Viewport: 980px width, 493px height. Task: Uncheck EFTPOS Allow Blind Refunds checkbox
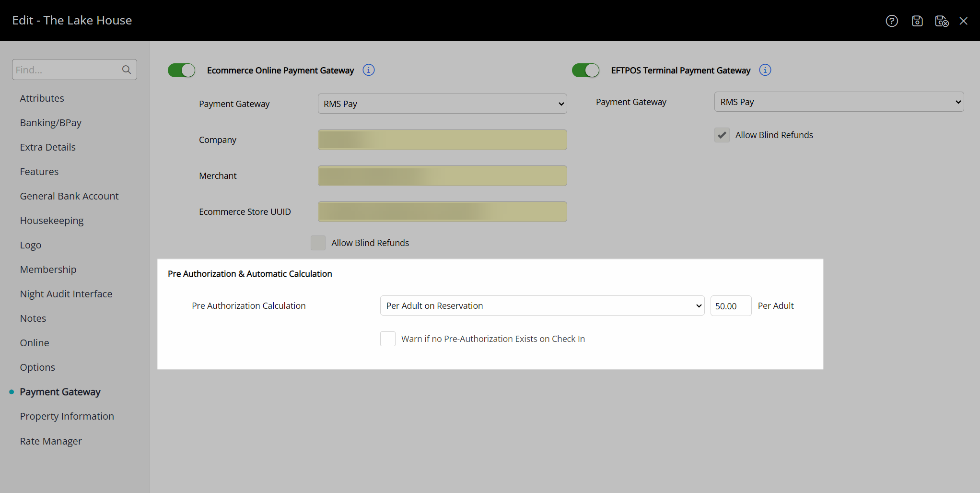coord(722,135)
